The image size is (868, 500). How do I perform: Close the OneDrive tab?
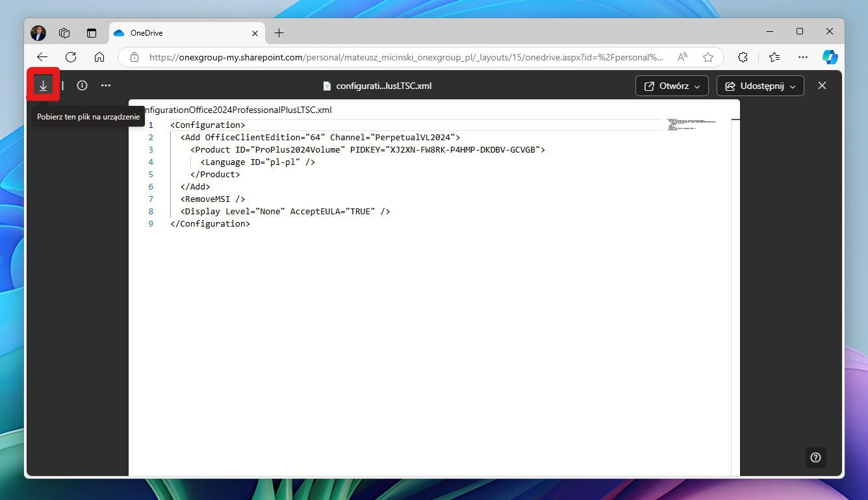(x=255, y=33)
